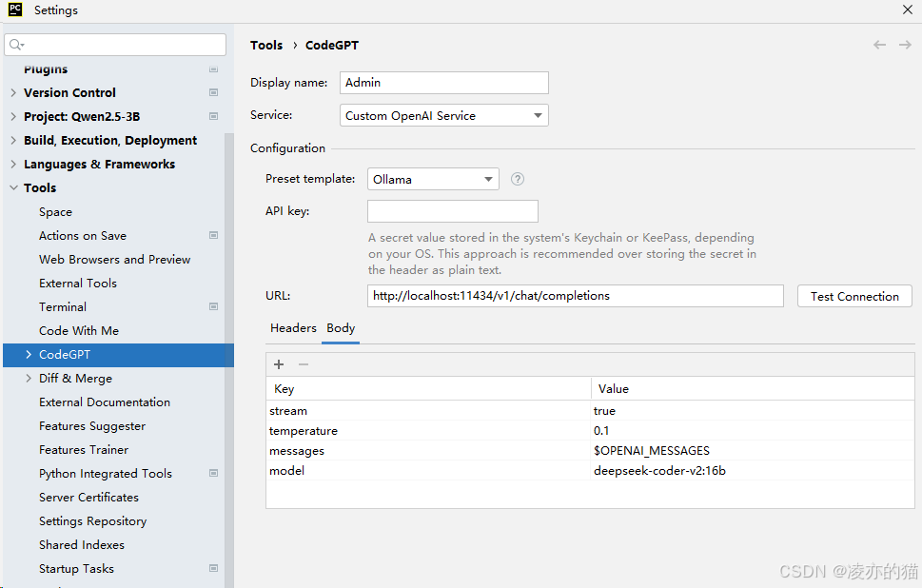Click the API key field

(453, 211)
